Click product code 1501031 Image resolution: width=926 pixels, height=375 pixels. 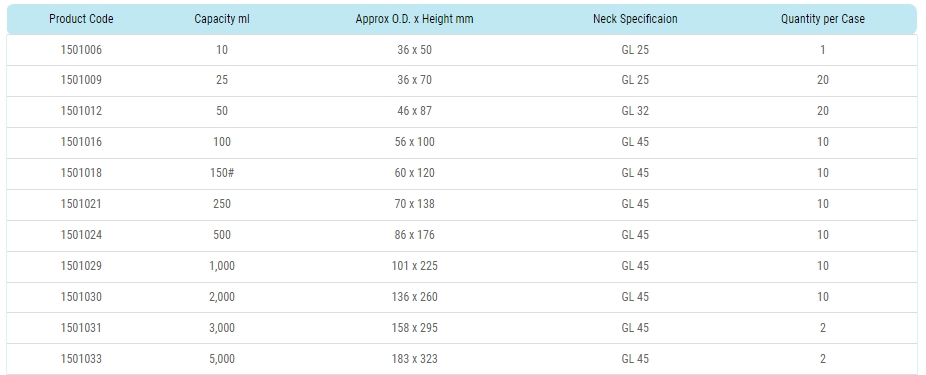(81, 328)
